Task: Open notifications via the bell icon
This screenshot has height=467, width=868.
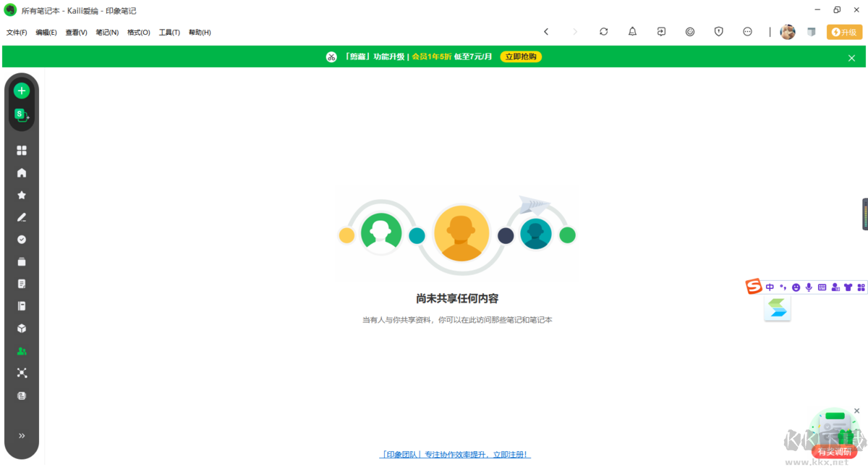Action: click(631, 31)
